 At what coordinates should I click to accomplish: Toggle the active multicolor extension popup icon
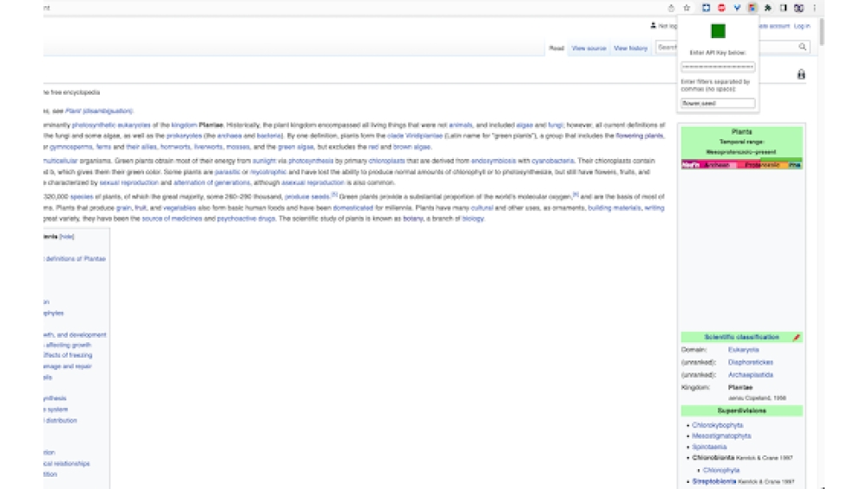(x=753, y=8)
